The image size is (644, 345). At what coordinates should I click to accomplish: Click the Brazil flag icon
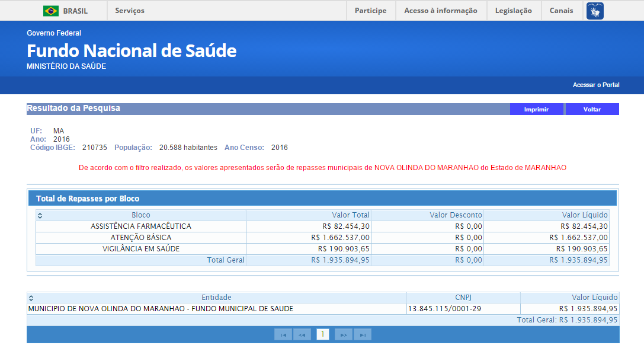(x=51, y=11)
